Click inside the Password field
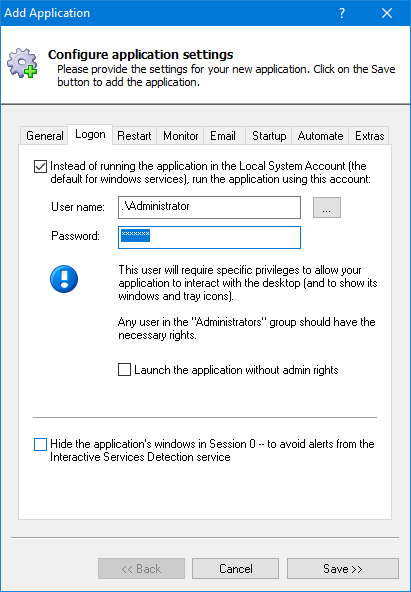Screen dimensions: 411x592 pyautogui.click(x=209, y=237)
